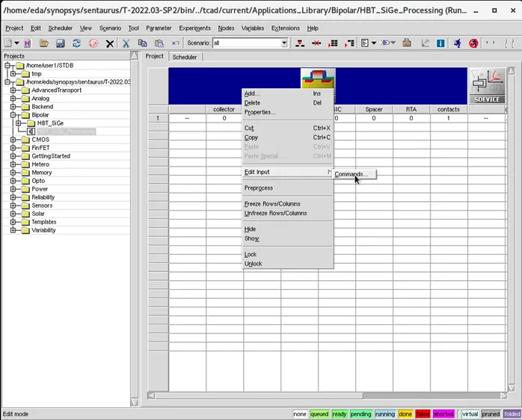Viewport: 522px width, 420px height.
Task: Click the Projects panel scroll-down arrow
Action: click(x=135, y=402)
